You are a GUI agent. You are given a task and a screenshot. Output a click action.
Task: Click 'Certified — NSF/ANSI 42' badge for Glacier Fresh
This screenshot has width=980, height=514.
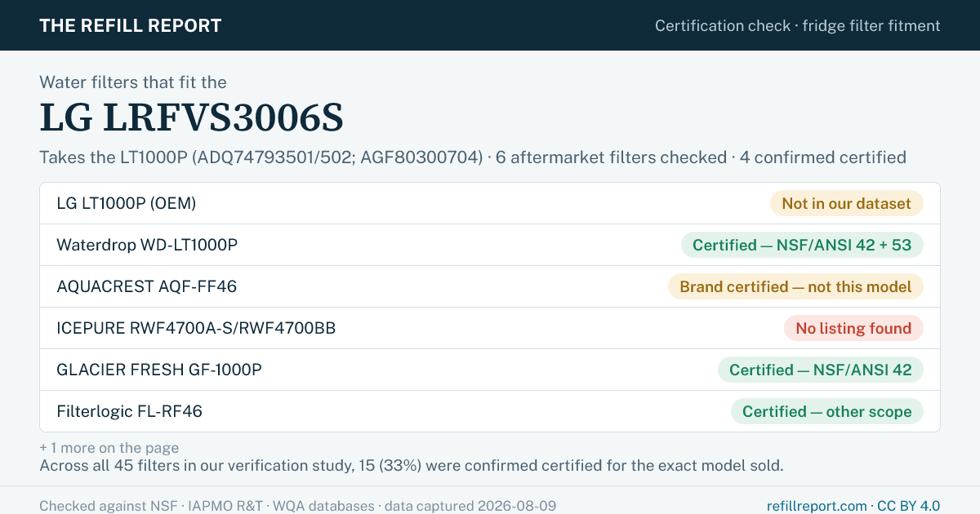[x=821, y=370]
